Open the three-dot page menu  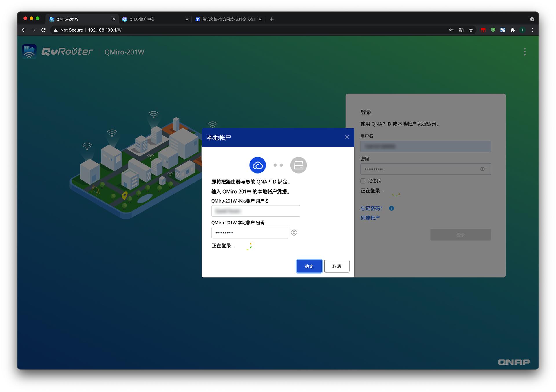tap(524, 52)
